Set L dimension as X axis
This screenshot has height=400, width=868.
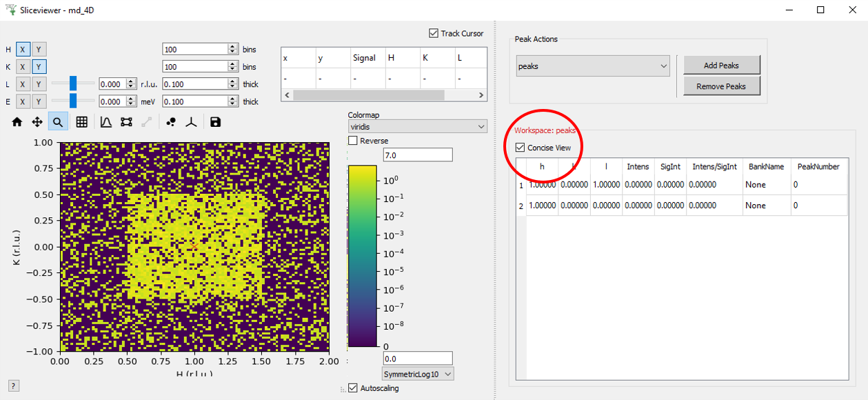point(23,84)
